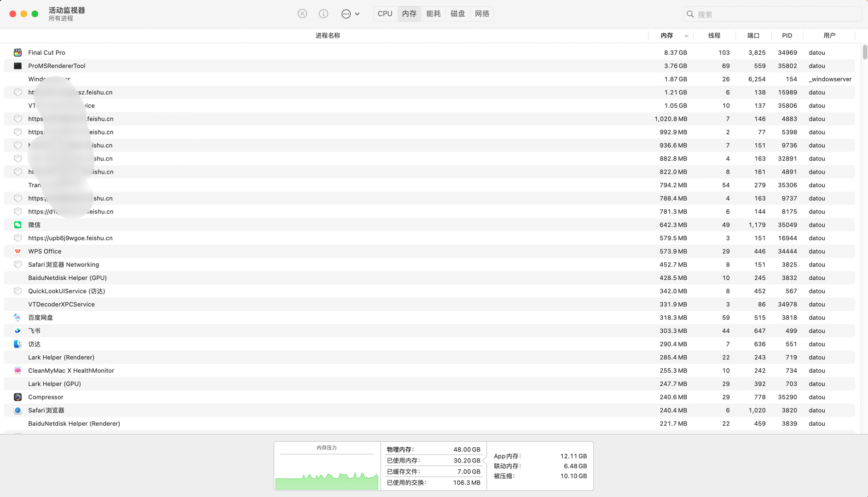This screenshot has width=868, height=497.
Task: Click shield icon beside 788.4 MB row
Action: click(x=17, y=198)
